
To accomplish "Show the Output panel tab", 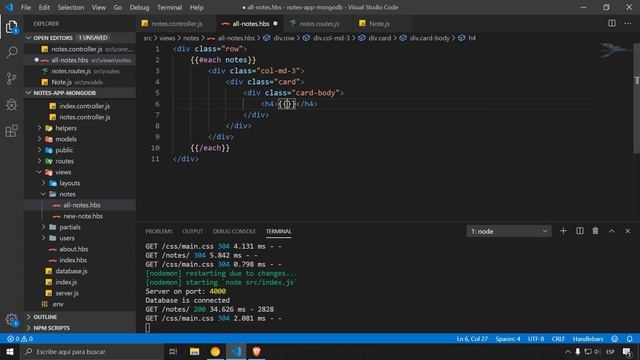I will coord(192,231).
